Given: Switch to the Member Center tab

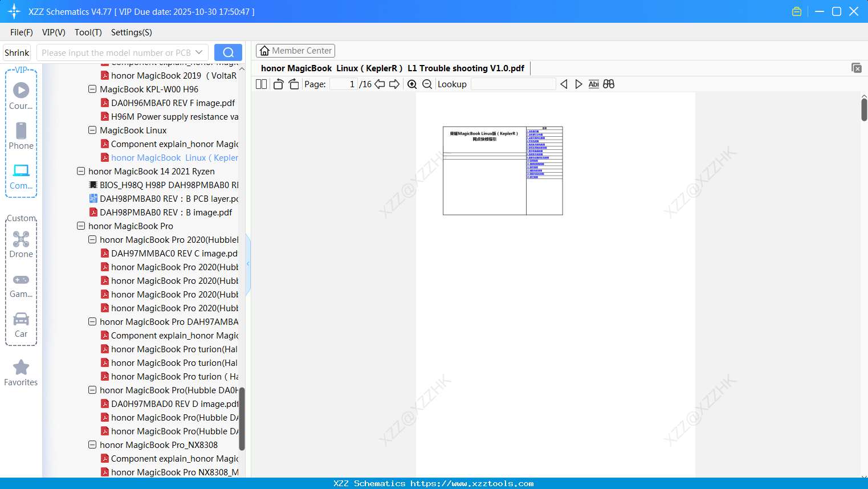Looking at the screenshot, I should [295, 51].
